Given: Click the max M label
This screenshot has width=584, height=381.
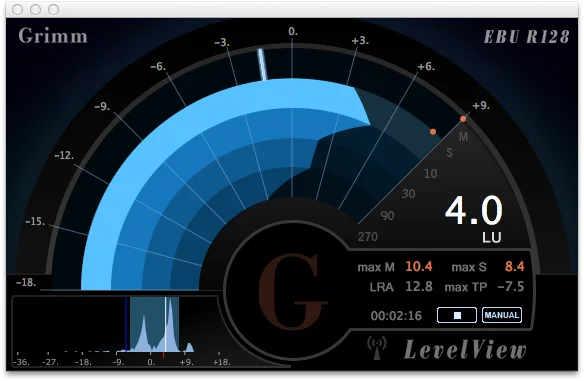Looking at the screenshot, I should point(376,267).
